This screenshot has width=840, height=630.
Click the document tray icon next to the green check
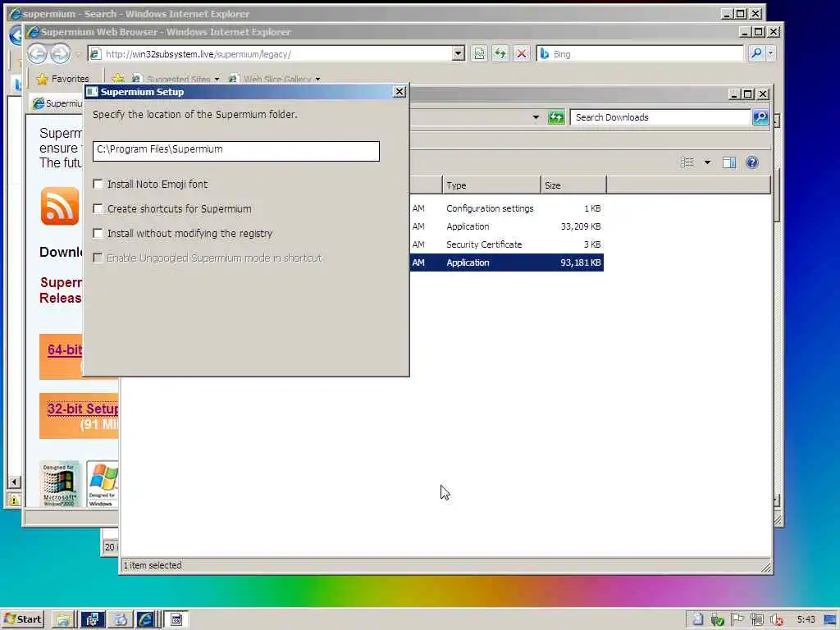(x=697, y=619)
